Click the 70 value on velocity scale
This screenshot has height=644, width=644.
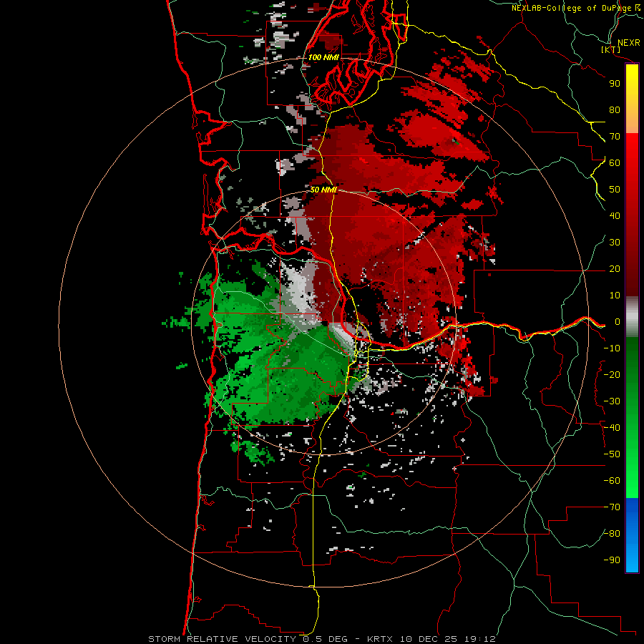tap(615, 137)
